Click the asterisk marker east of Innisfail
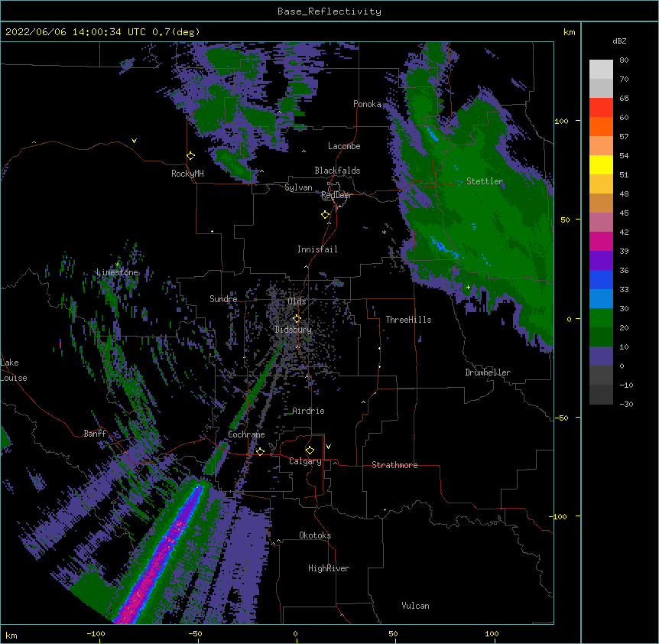 click(x=384, y=233)
